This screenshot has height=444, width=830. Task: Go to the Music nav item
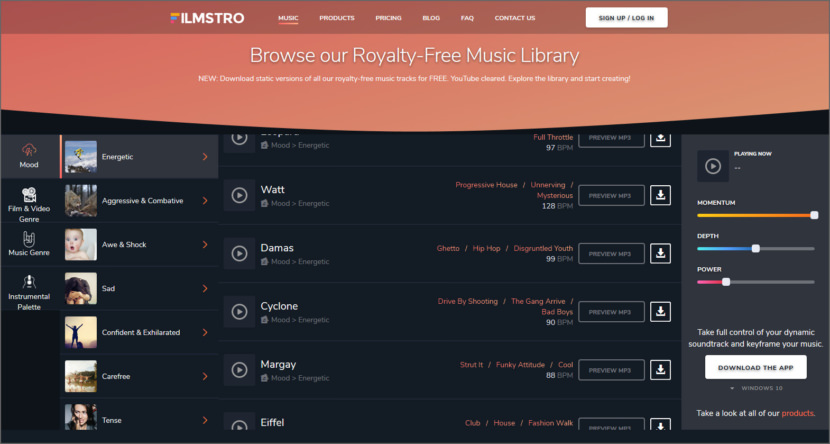pyautogui.click(x=288, y=18)
